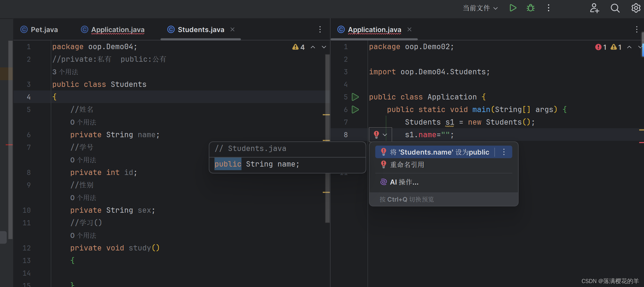Click 'private void study()' method signature

[x=115, y=248]
